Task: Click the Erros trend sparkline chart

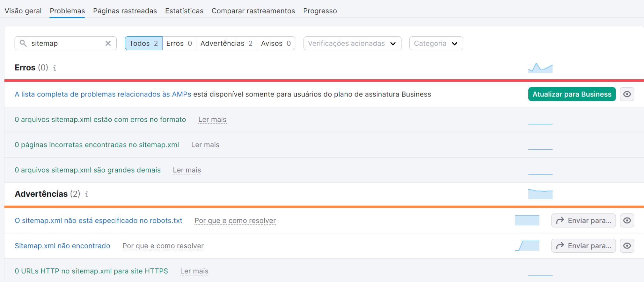Action: (540, 68)
